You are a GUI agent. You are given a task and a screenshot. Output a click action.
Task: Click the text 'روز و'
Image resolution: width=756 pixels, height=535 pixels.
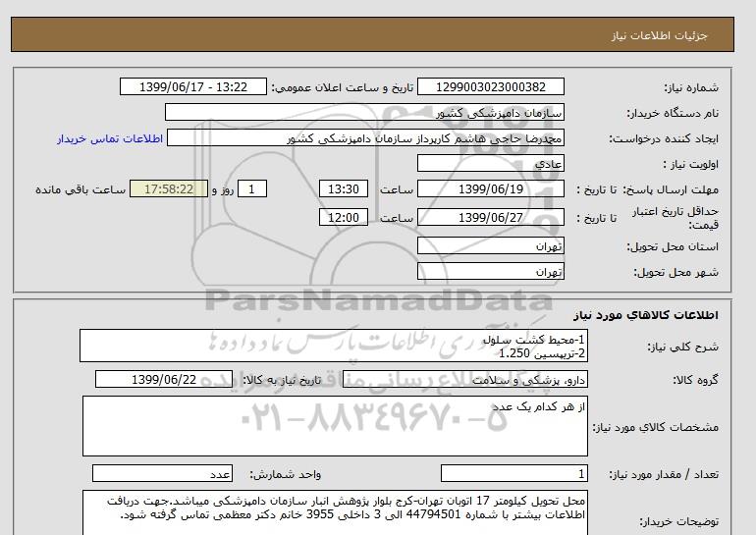pyautogui.click(x=223, y=189)
